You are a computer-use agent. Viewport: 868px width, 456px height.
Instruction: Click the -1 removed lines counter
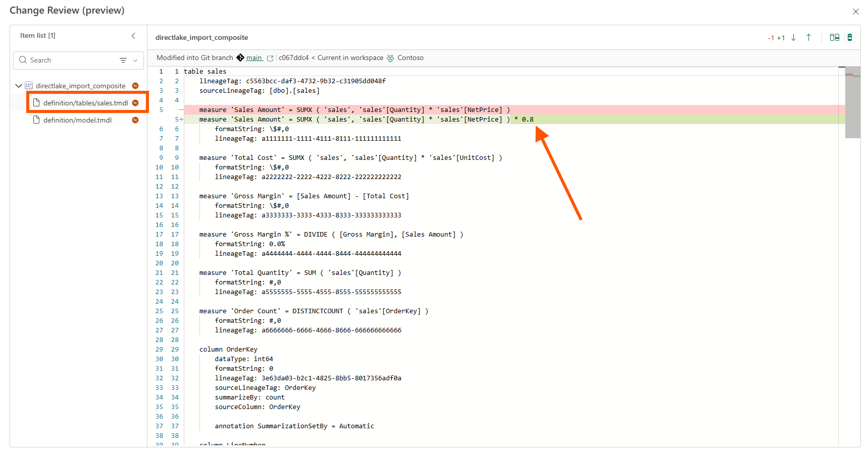771,38
